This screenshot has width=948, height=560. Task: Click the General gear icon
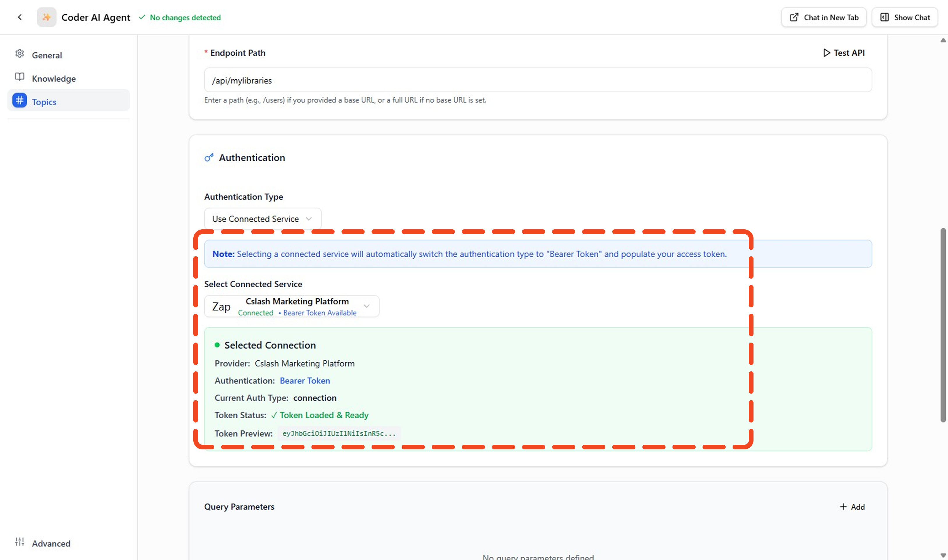[20, 54]
